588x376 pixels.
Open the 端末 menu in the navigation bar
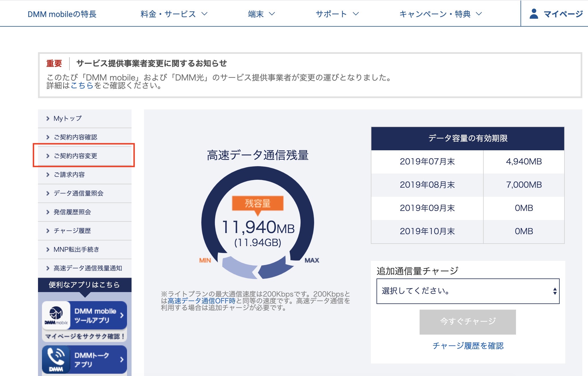pos(261,14)
